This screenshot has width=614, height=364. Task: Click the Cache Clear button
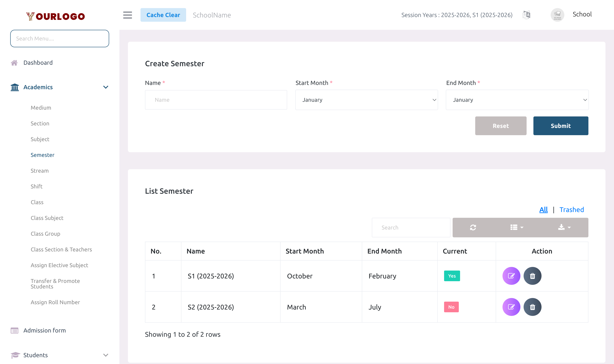tap(163, 15)
